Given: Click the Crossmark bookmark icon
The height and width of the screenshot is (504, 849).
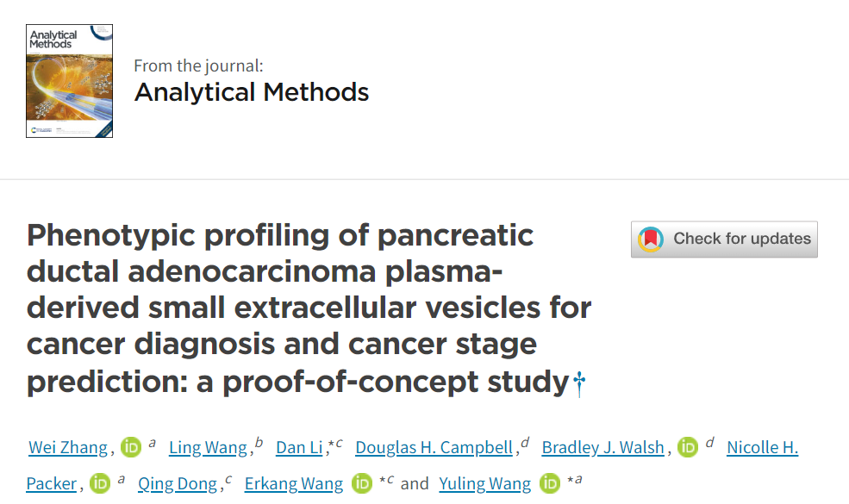Looking at the screenshot, I should pos(650,240).
